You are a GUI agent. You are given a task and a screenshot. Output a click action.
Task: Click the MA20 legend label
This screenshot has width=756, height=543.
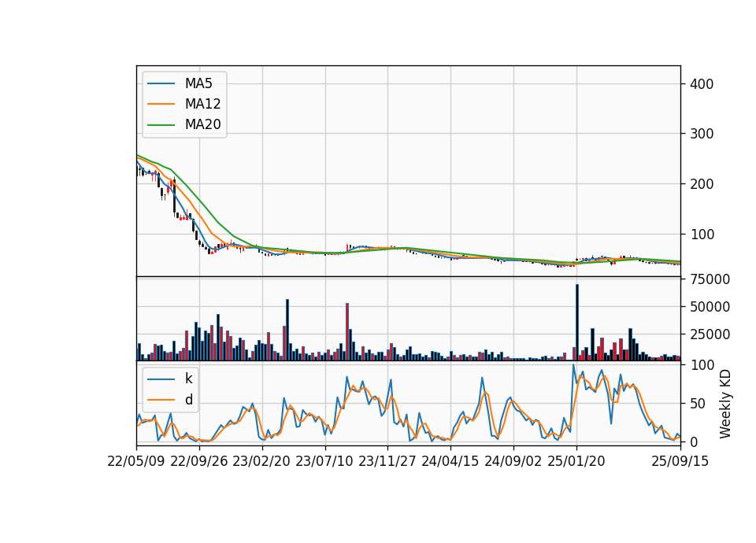coord(202,124)
